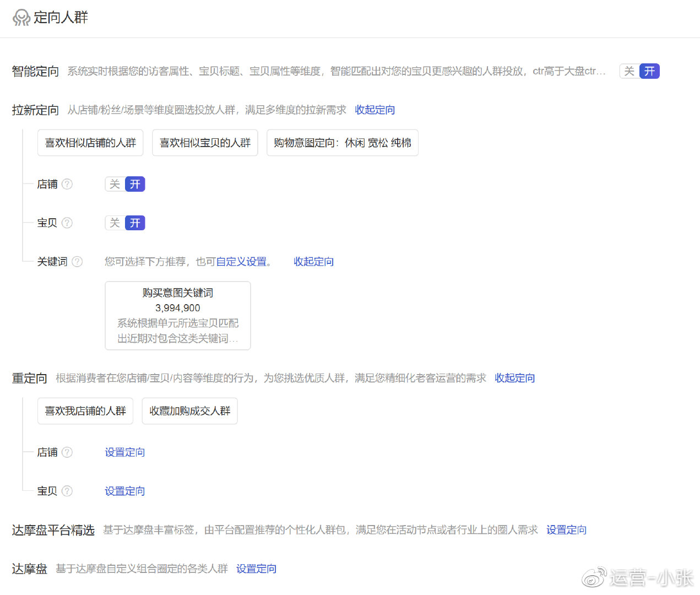This screenshot has width=700, height=595.
Task: Open 设置定向 for 达摩盘平台精选
Action: click(x=566, y=529)
